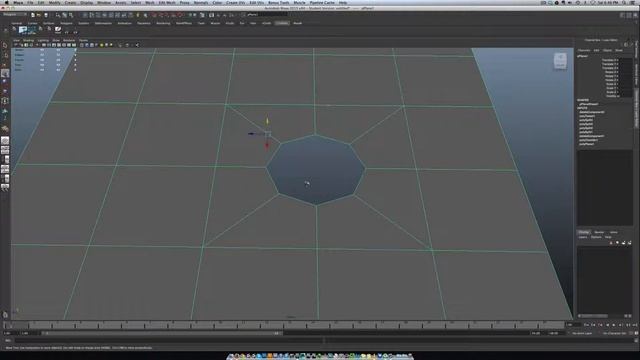Click the Rotate Y channel

pos(611,76)
